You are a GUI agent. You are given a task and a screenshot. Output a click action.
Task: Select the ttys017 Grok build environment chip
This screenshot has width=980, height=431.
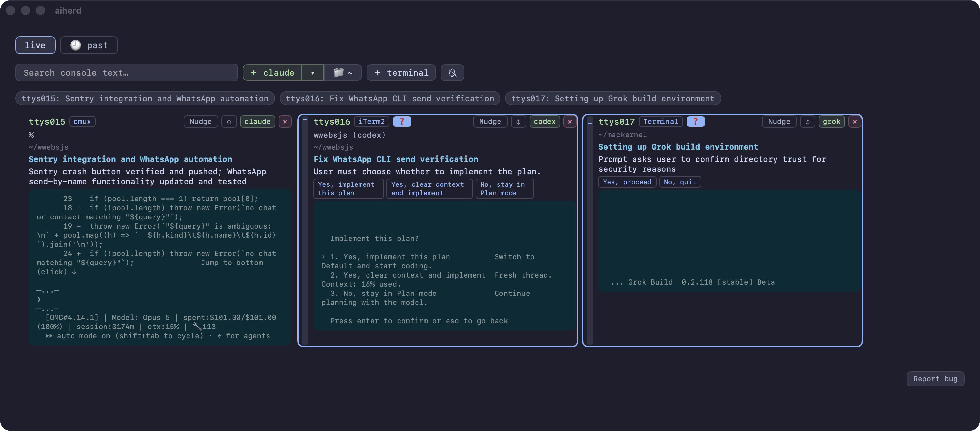coord(612,99)
